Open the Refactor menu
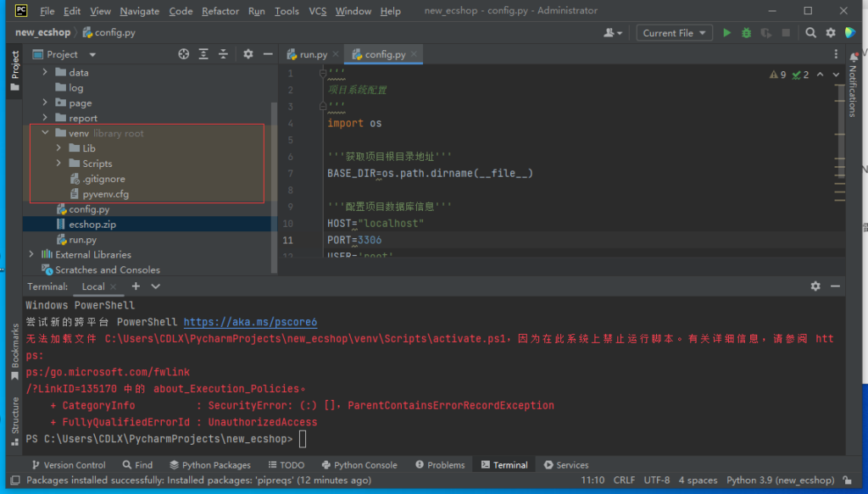The width and height of the screenshot is (868, 494). click(220, 11)
